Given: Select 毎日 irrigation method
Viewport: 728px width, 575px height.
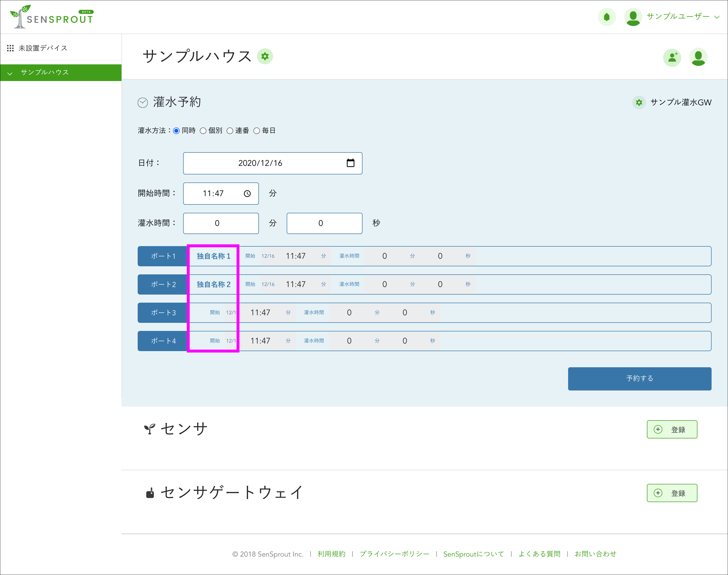Looking at the screenshot, I should 257,130.
